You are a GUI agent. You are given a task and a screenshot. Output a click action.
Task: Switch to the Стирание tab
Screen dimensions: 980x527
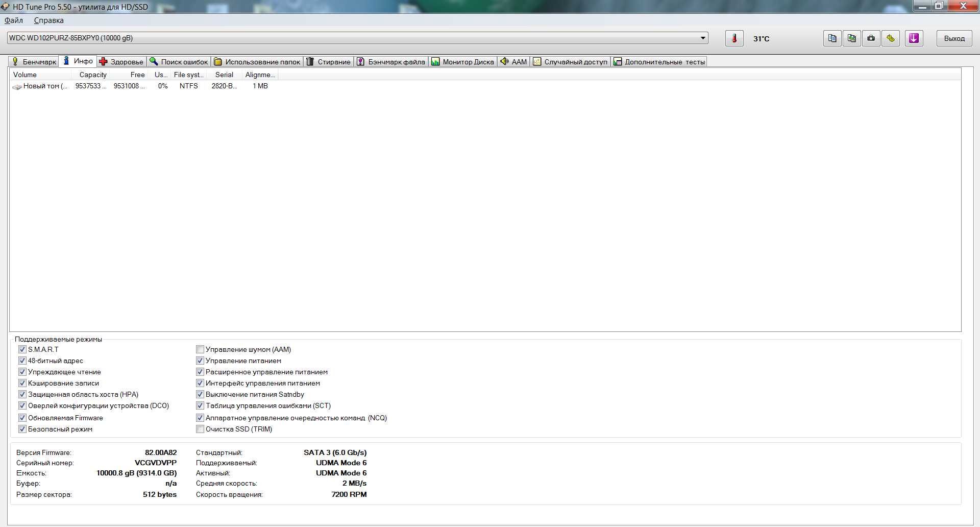point(328,62)
